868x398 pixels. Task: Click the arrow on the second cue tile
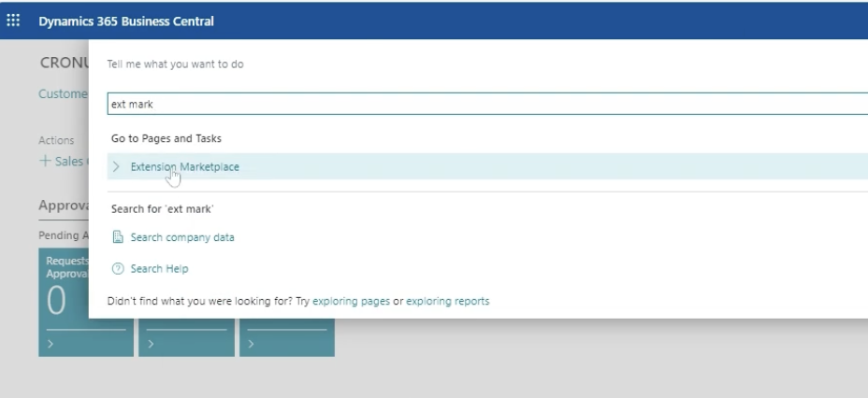click(151, 344)
